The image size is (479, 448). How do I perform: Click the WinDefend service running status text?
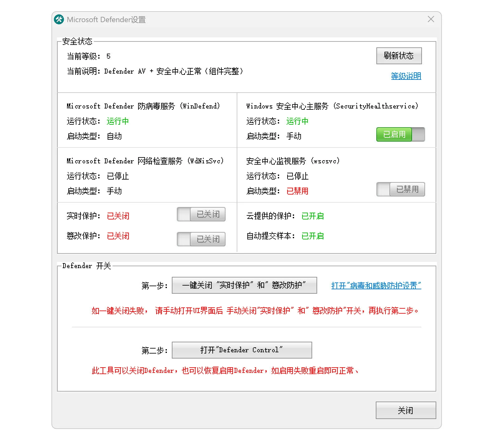click(x=118, y=121)
